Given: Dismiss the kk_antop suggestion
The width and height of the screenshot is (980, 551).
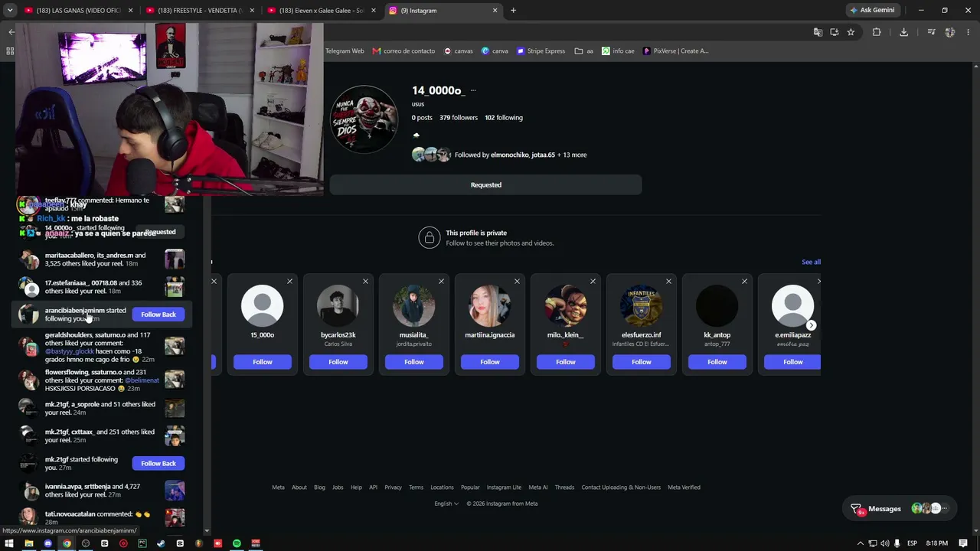Looking at the screenshot, I should (x=744, y=282).
